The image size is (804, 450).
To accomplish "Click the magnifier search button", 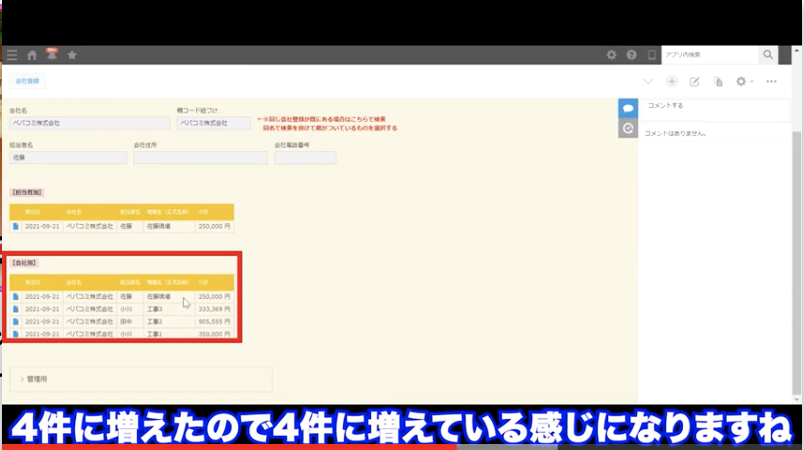I will [767, 55].
